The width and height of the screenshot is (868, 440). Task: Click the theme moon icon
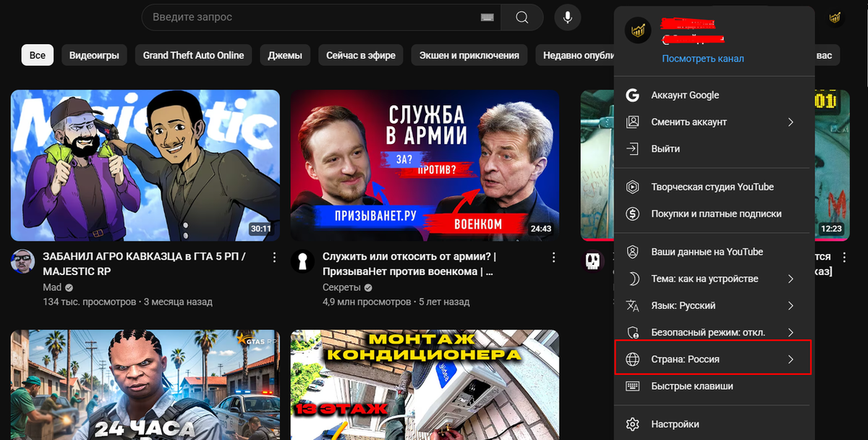pos(633,279)
